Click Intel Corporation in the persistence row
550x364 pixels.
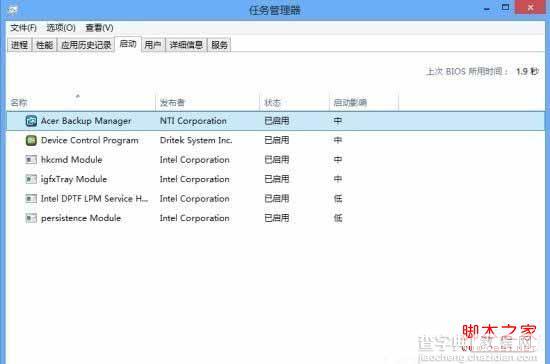click(195, 218)
